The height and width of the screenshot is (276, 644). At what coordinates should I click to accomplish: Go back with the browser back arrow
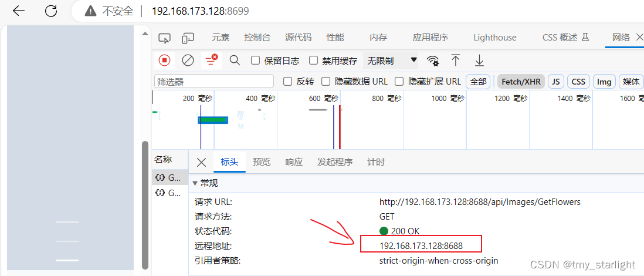[19, 11]
